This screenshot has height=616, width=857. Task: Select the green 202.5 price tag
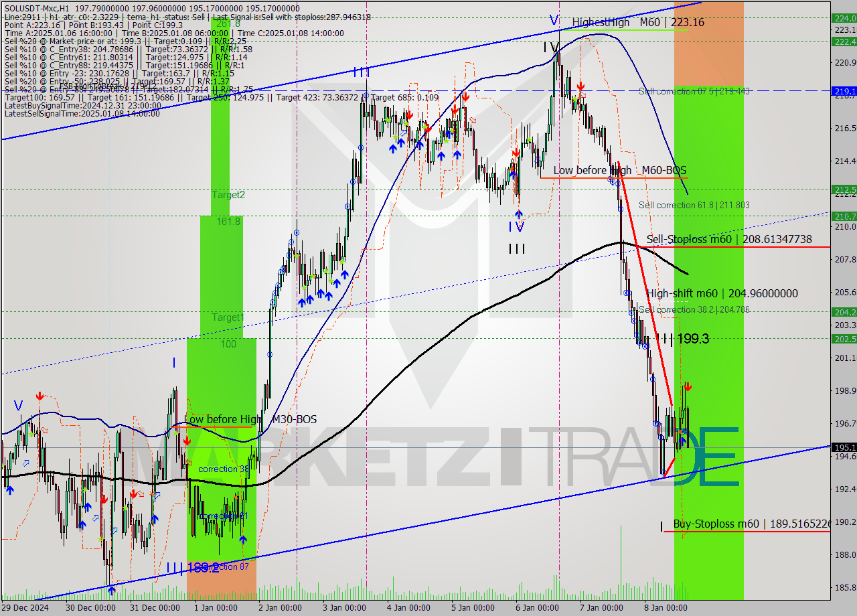pos(844,339)
